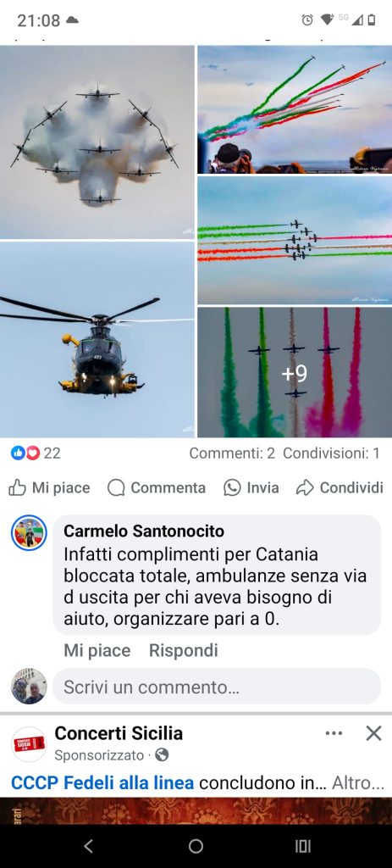
Task: Follow the CCCP Fedeli alla linea link
Action: coord(102,782)
